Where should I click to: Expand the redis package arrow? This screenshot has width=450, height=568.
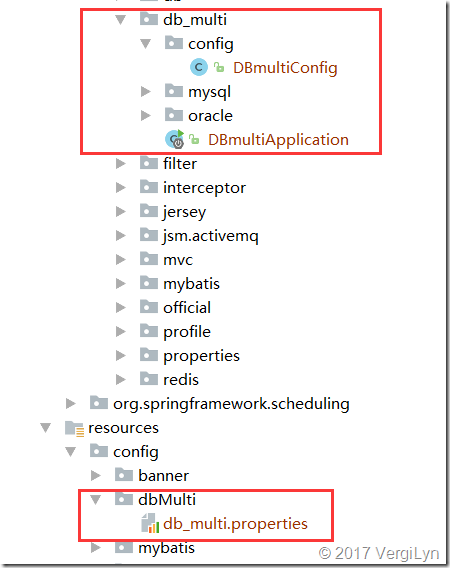[121, 379]
